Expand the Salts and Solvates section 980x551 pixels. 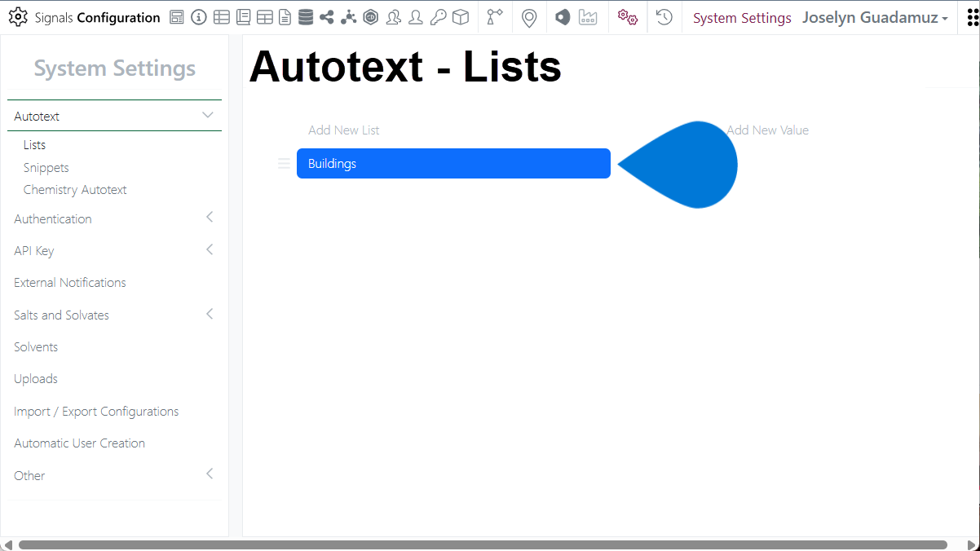pyautogui.click(x=209, y=315)
